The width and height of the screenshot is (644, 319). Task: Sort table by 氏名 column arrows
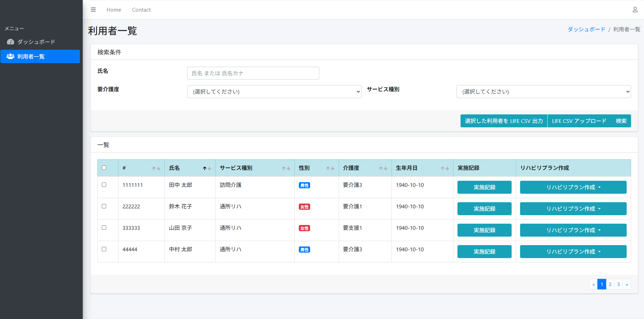pos(207,168)
